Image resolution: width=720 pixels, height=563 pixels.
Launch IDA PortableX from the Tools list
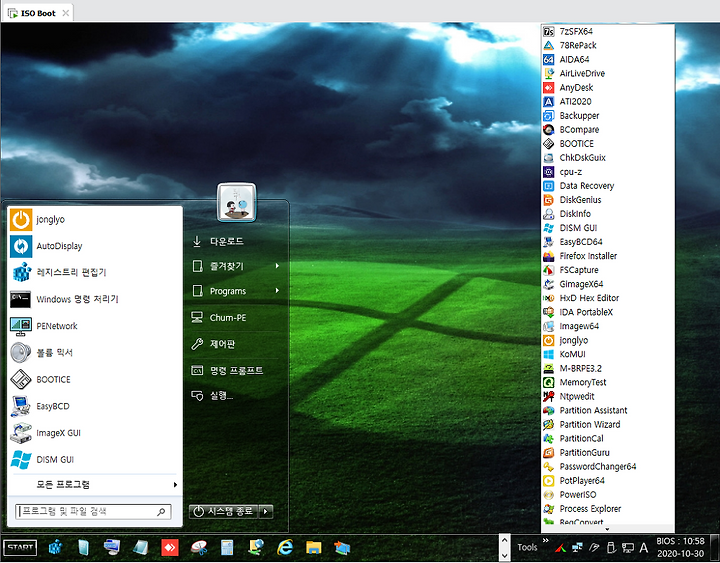coord(608,312)
